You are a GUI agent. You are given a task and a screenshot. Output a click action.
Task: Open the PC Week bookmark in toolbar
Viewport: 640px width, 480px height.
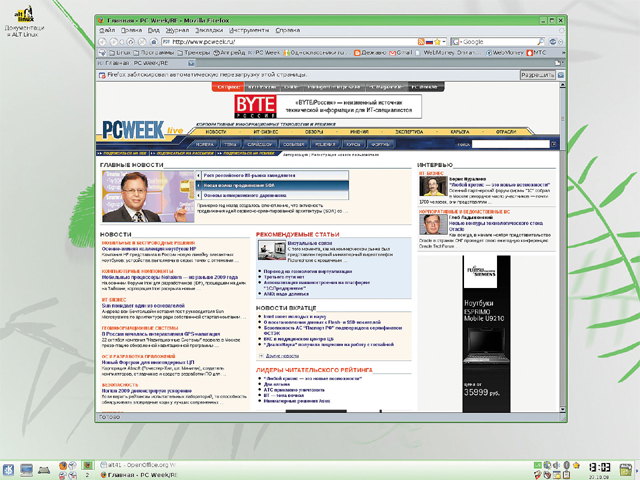(264, 53)
